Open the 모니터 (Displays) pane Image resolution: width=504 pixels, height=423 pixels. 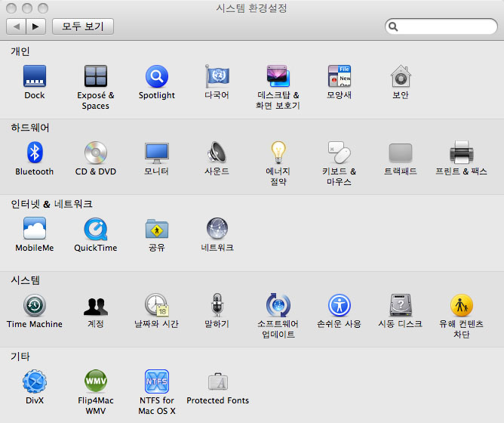(x=156, y=153)
